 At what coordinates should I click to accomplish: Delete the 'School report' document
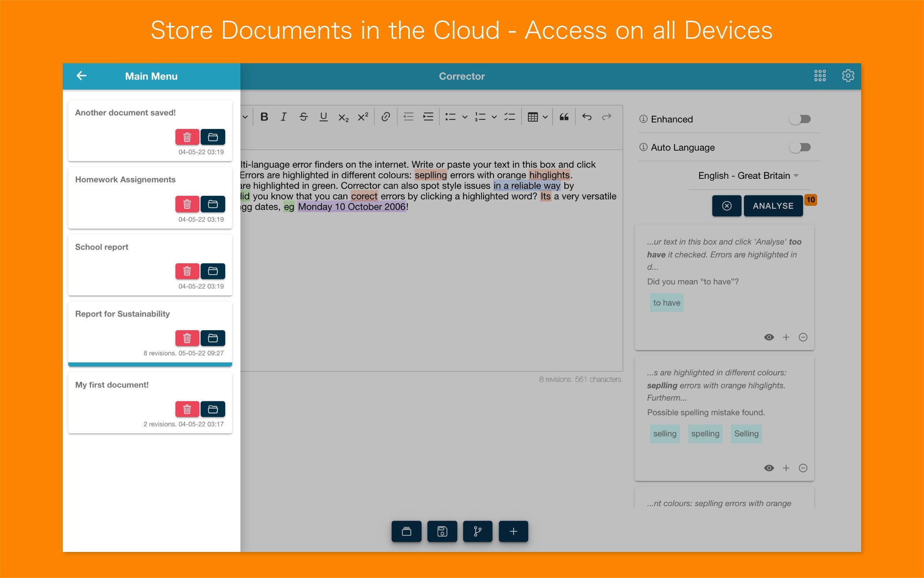tap(187, 271)
